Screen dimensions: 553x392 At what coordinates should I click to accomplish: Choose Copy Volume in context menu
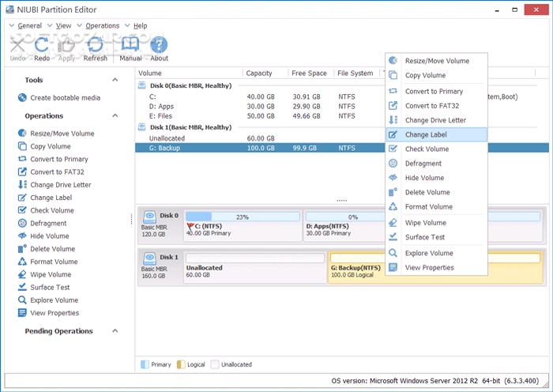(x=437, y=75)
